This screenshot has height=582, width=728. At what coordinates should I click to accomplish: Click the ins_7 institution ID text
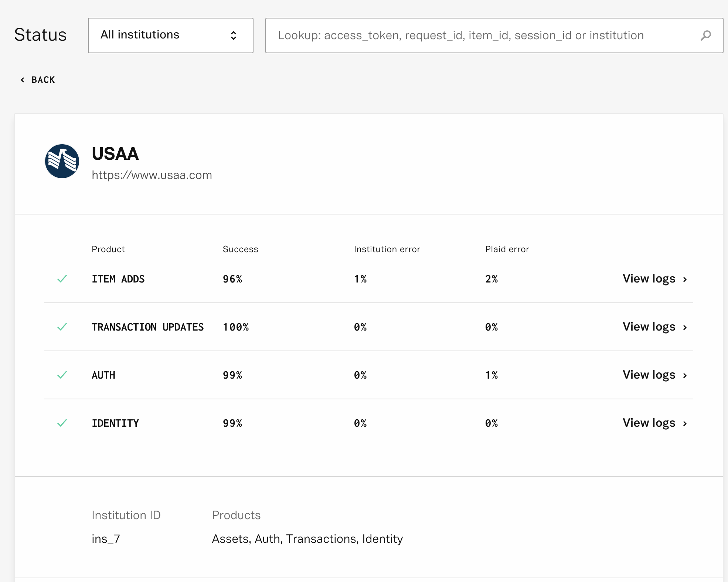(106, 539)
